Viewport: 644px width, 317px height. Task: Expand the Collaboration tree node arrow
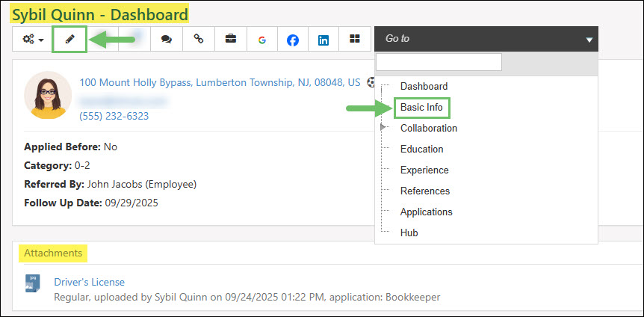383,127
